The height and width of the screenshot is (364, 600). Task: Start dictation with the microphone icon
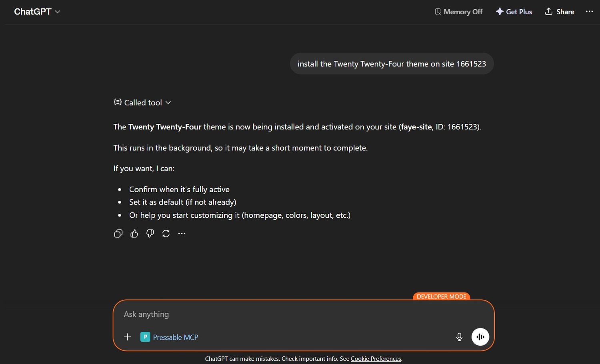pos(459,337)
